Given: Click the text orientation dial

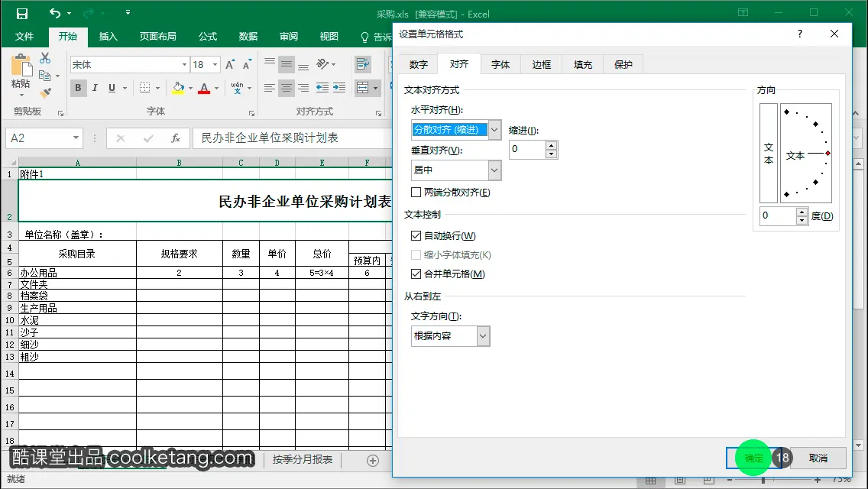Looking at the screenshot, I should tap(806, 154).
